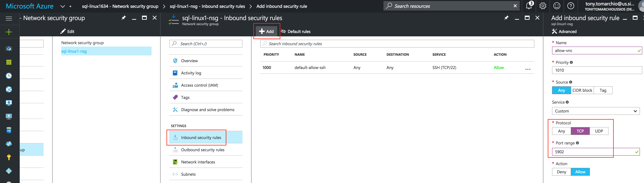The width and height of the screenshot is (644, 183).
Task: Focus the Search (Ctrl+/) menu filter
Action: (206, 44)
